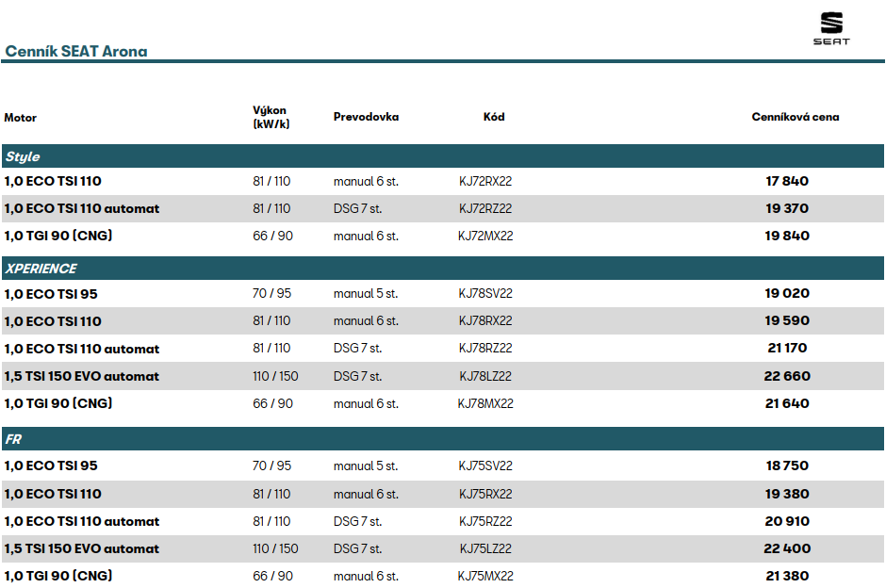Click the code KJ78LZ22
The image size is (886, 588).
pos(485,376)
